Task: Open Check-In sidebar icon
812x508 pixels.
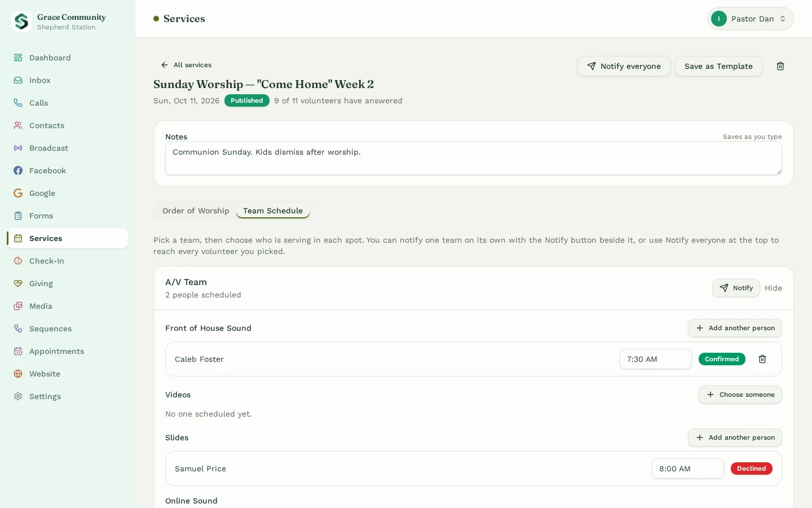Action: [x=18, y=261]
